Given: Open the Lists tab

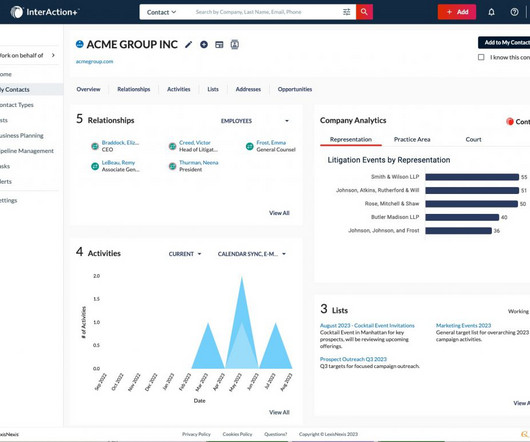Looking at the screenshot, I should point(213,89).
